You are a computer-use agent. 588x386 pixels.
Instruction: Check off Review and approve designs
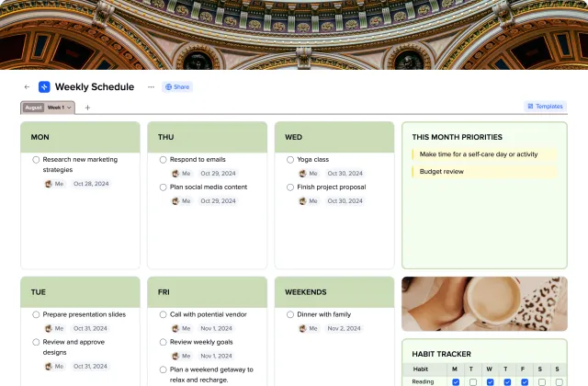pyautogui.click(x=36, y=342)
